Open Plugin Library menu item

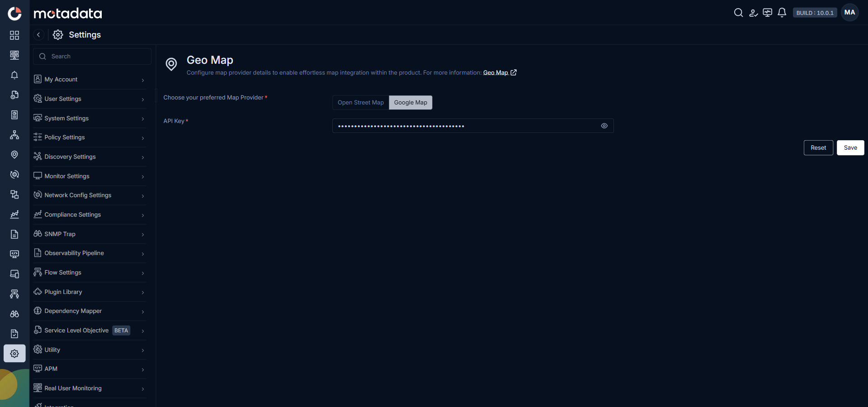pyautogui.click(x=90, y=292)
